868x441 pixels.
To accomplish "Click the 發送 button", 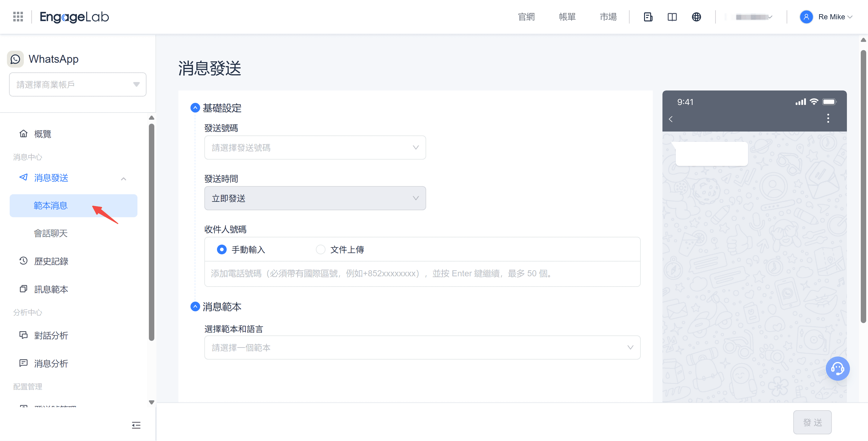I will [813, 423].
